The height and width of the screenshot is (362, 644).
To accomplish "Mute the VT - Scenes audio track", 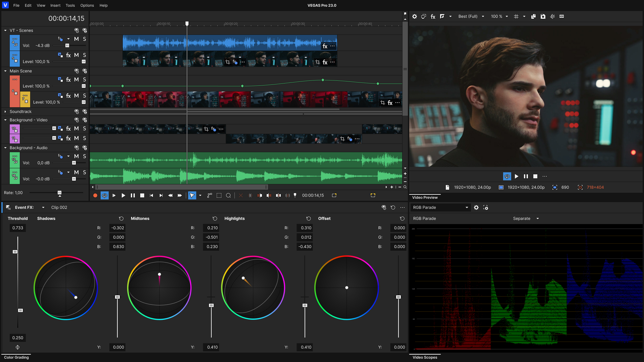I will click(x=76, y=39).
